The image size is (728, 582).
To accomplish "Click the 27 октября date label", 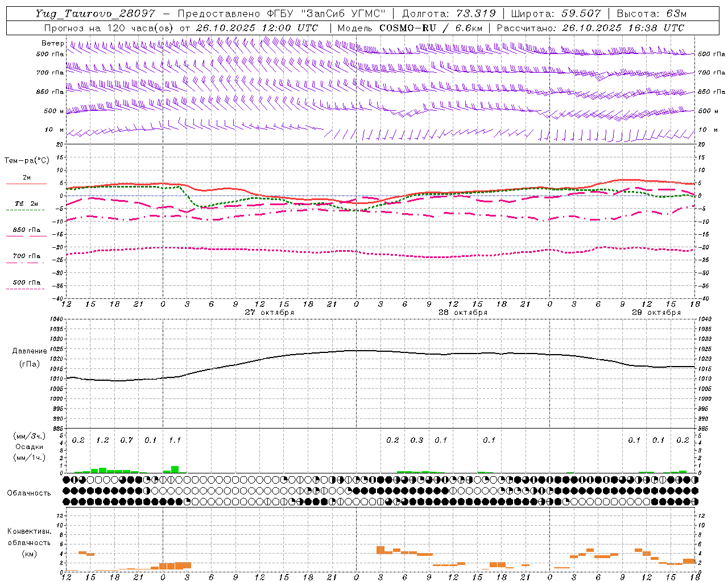I will pos(270,313).
